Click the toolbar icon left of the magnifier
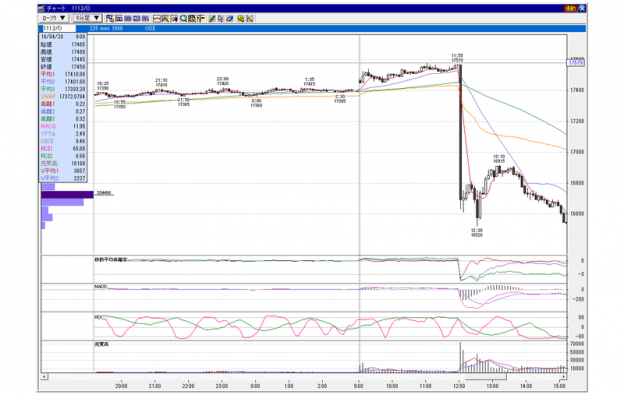The width and height of the screenshot is (624, 395). click(x=174, y=18)
